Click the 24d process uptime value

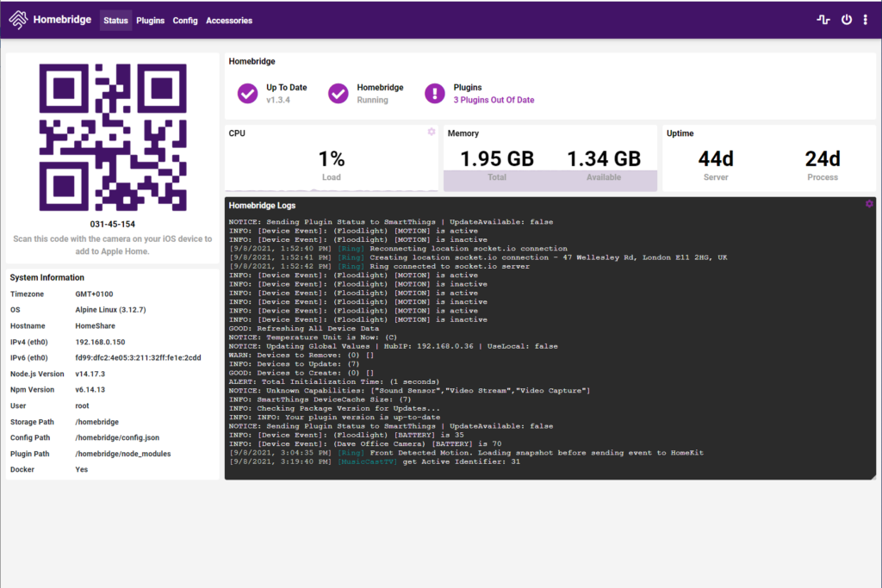(823, 159)
